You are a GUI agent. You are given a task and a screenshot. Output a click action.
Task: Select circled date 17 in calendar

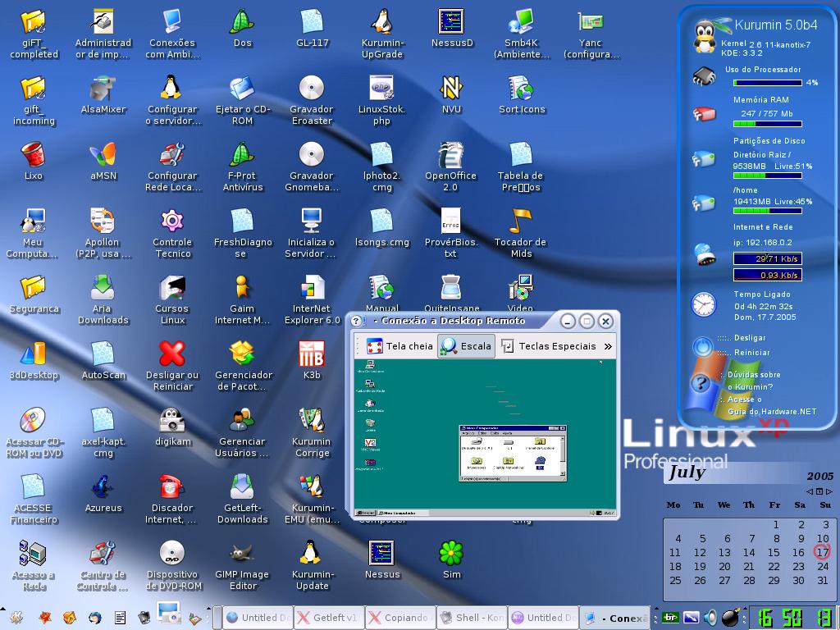[822, 552]
